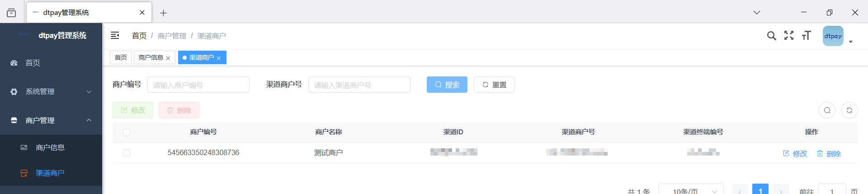Hide the search bar with the round magnifier icon
Screen dimensions: 868x194
pyautogui.click(x=827, y=110)
